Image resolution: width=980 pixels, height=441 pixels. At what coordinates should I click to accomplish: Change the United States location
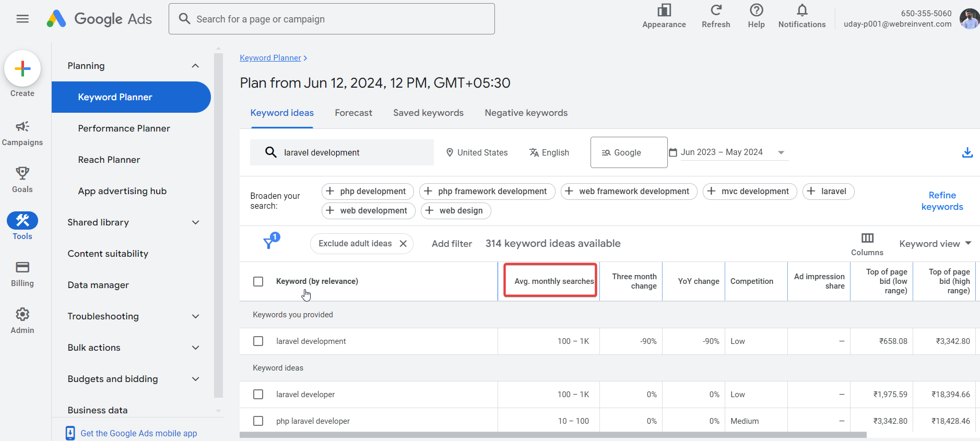click(477, 152)
